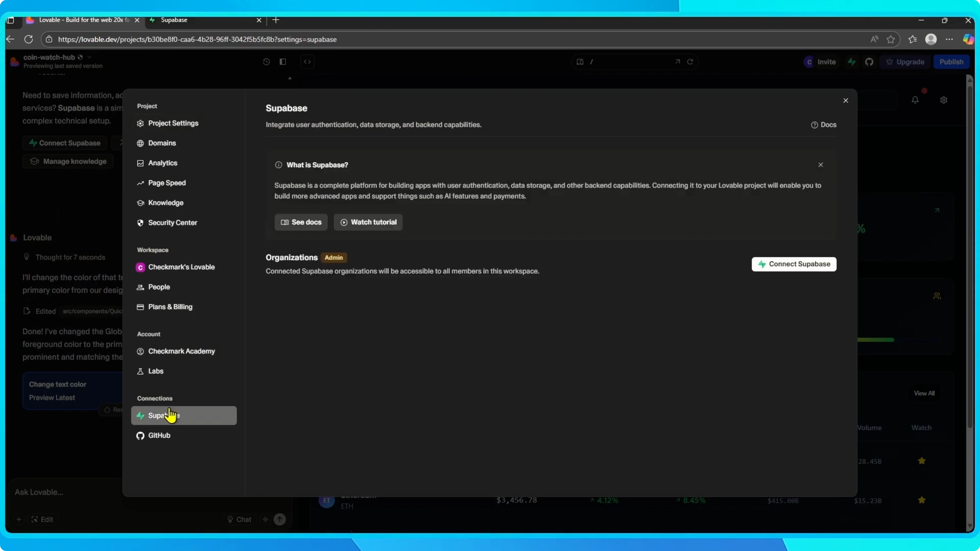Click the Thought for 7 seconds text

[70, 257]
